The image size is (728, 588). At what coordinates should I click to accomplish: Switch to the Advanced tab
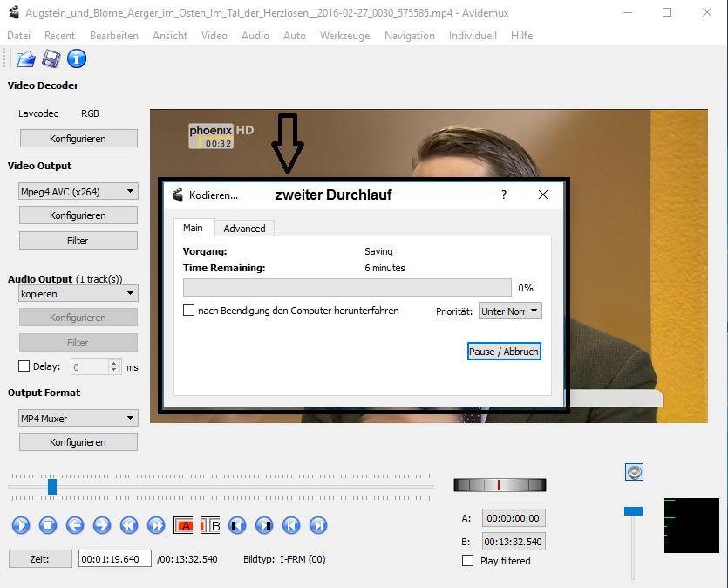[x=244, y=229]
